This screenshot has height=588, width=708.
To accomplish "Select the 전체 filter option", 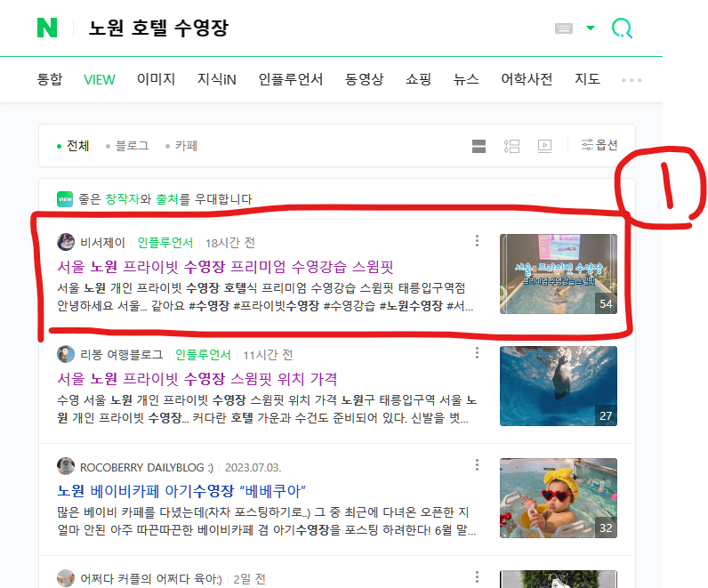I will (73, 146).
